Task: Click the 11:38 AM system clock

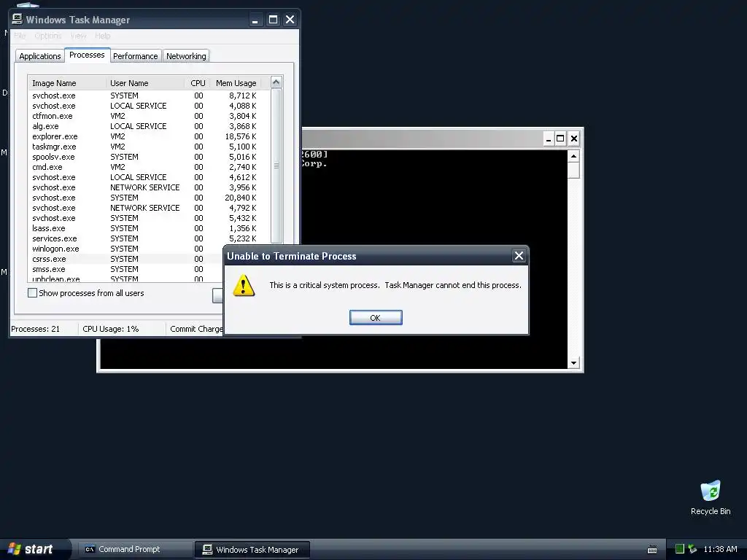Action: (720, 549)
